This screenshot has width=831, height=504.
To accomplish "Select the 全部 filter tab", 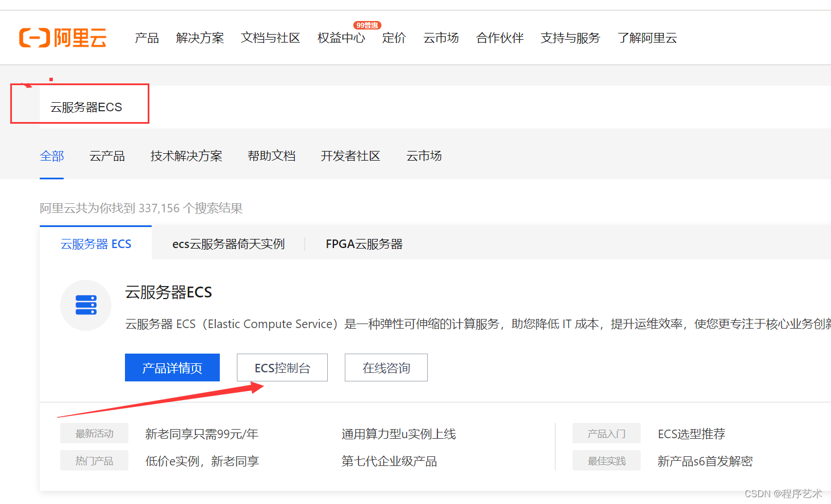I will [52, 156].
